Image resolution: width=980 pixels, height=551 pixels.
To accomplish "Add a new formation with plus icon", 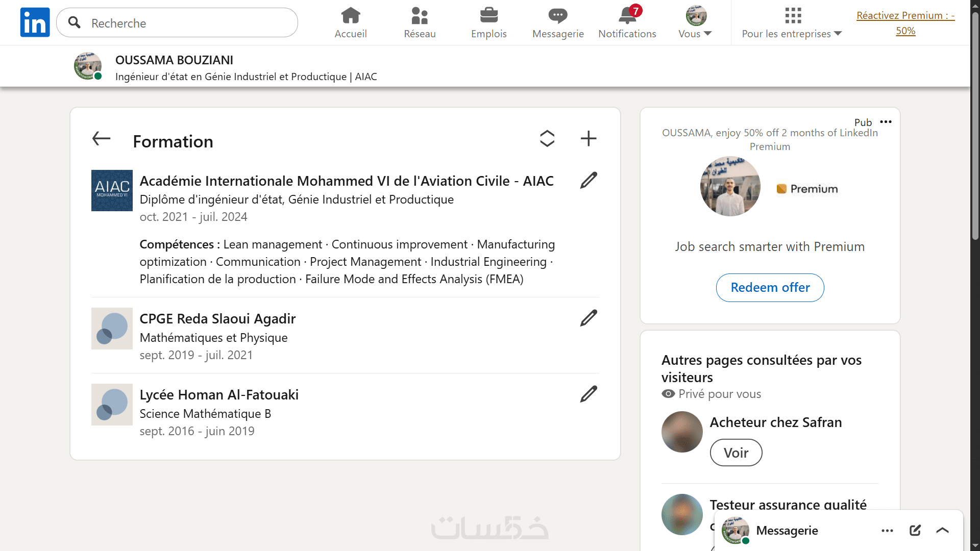I will 589,138.
